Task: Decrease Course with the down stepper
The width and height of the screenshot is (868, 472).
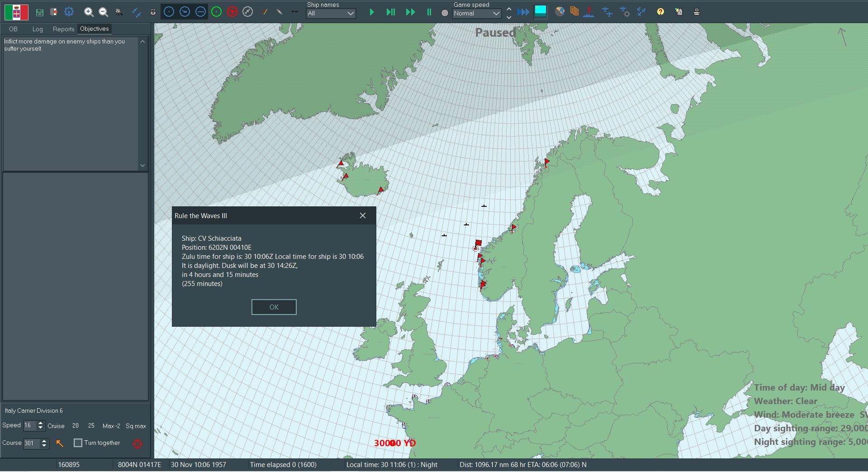Action: click(x=44, y=446)
